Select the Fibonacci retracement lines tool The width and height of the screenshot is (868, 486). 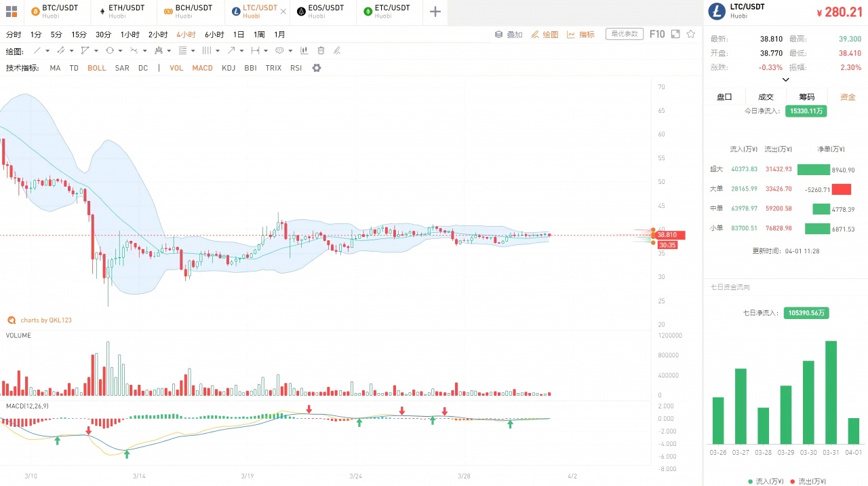[182, 50]
